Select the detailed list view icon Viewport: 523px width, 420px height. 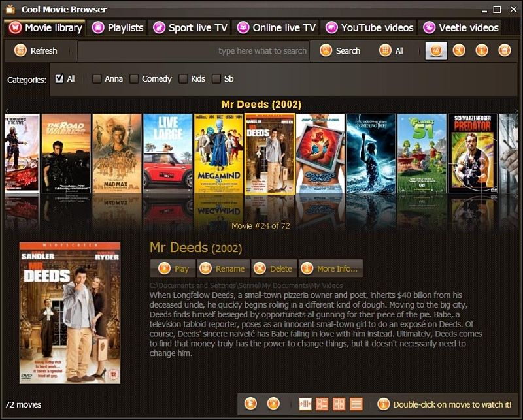[356, 403]
